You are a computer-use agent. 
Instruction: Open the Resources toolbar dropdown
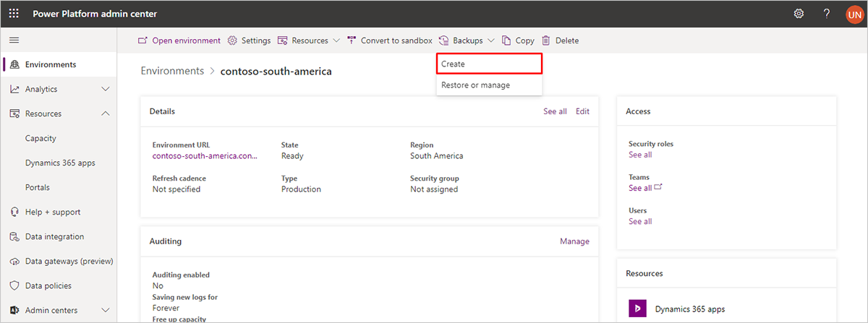[x=309, y=40]
